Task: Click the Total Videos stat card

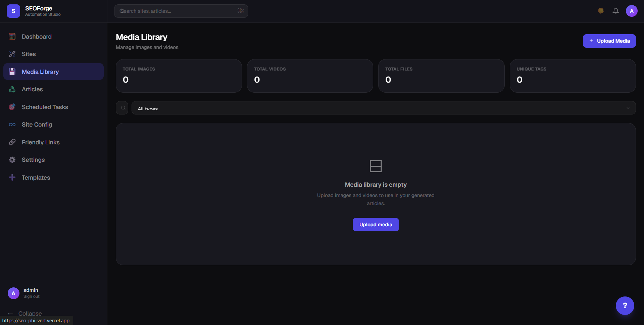Action: pos(310,76)
